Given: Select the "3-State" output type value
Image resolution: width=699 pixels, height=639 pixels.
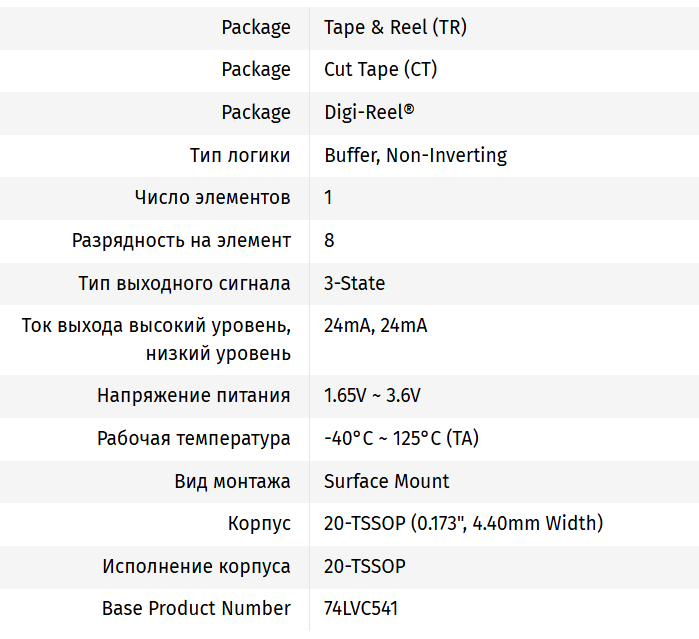Looking at the screenshot, I should [354, 283].
